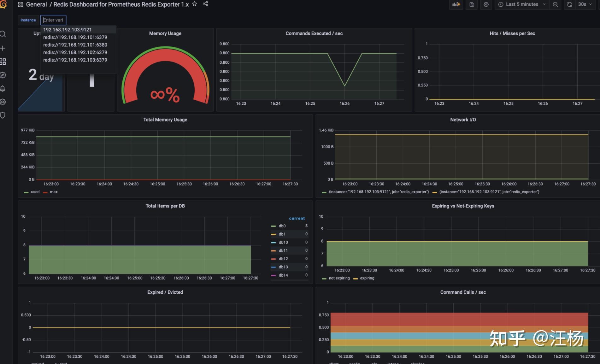Star this dashboard as favorite

point(195,4)
